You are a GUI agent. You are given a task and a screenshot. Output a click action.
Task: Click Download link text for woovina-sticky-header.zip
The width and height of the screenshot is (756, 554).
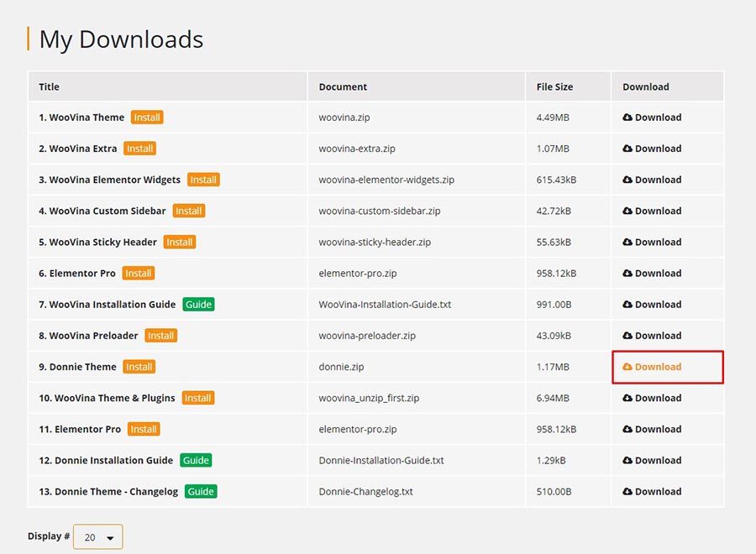pos(658,242)
